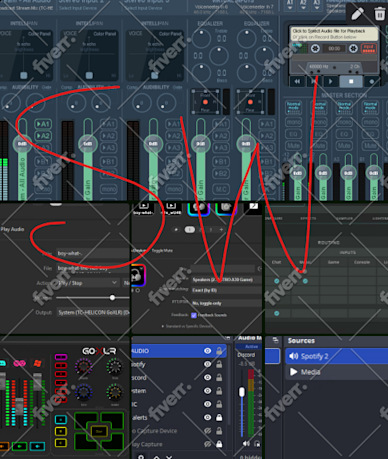The height and width of the screenshot is (459, 388).
Task: Toggle the Feedback Sounds checkbox
Action: [x=194, y=315]
